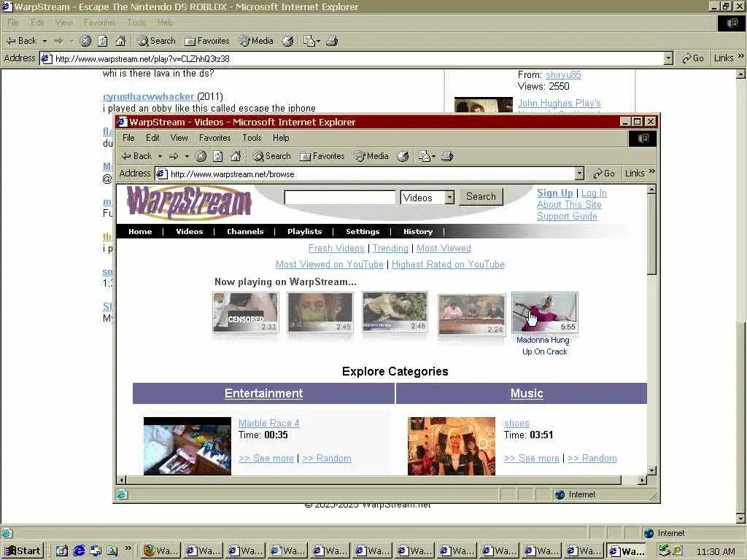747x560 pixels.
Task: Open the Music category header link
Action: pos(527,393)
